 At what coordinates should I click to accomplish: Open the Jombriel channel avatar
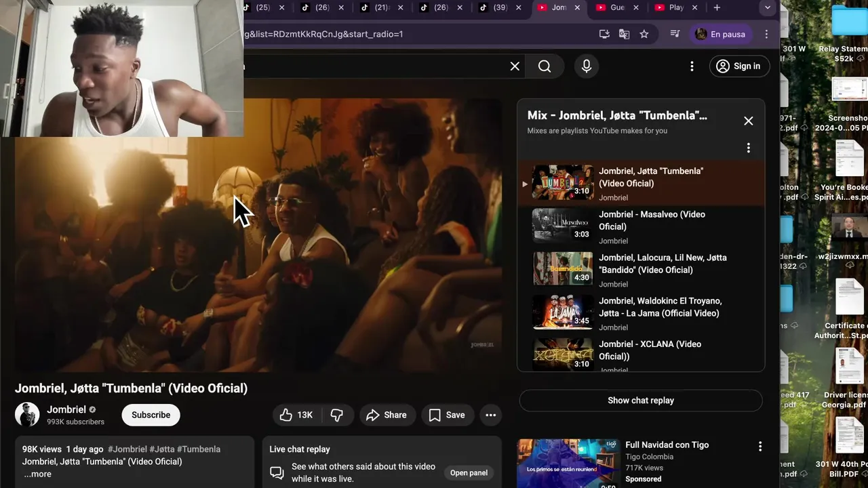[28, 415]
